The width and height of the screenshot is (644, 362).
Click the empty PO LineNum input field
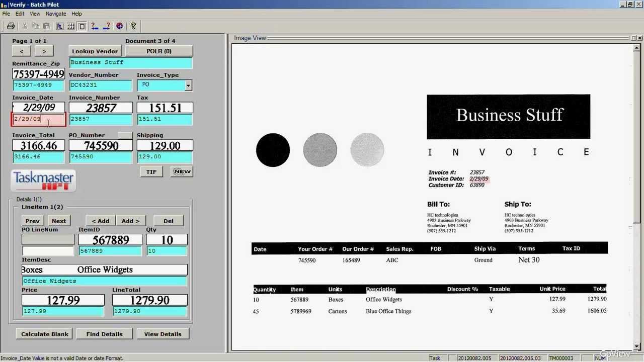pyautogui.click(x=48, y=251)
